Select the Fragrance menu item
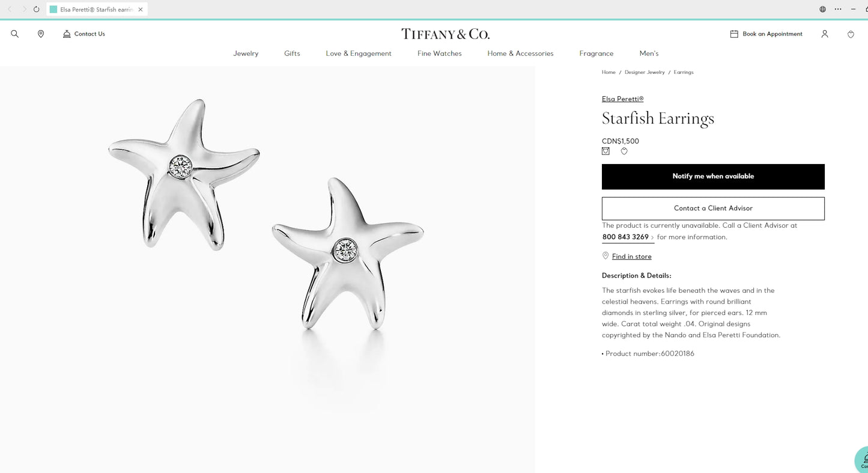 596,53
